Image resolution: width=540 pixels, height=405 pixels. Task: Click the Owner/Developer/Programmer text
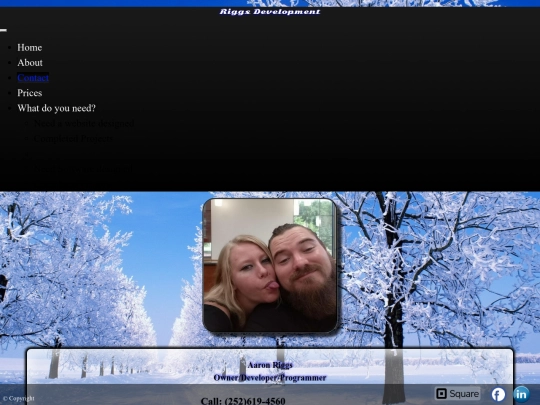coord(270,378)
